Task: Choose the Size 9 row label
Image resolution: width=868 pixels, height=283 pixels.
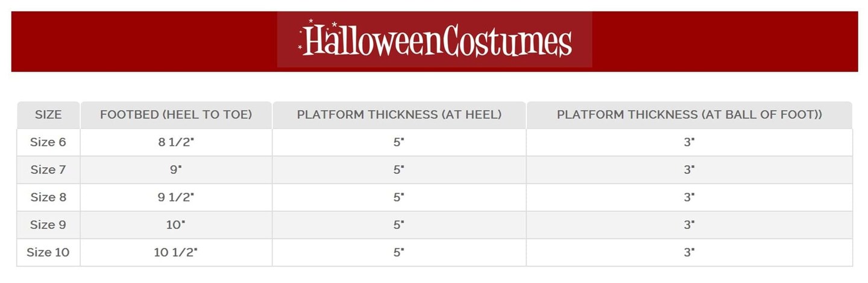Action: click(48, 225)
